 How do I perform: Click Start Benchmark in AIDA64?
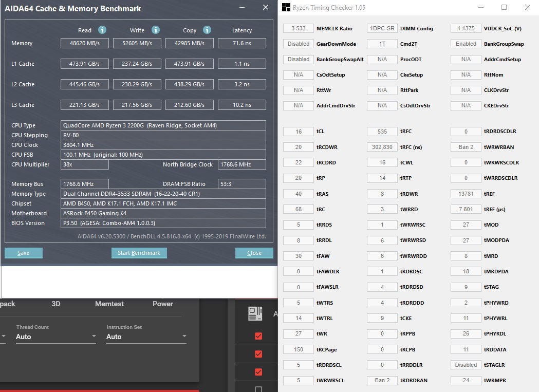pos(139,253)
